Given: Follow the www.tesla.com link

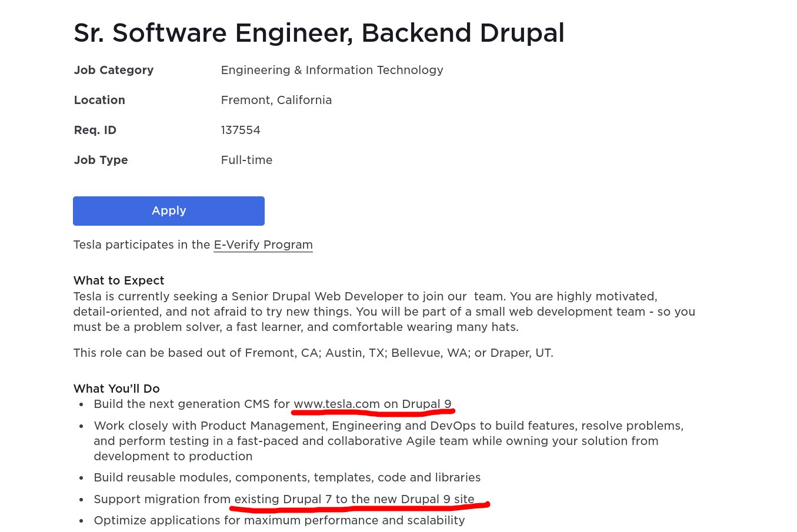Looking at the screenshot, I should point(336,404).
